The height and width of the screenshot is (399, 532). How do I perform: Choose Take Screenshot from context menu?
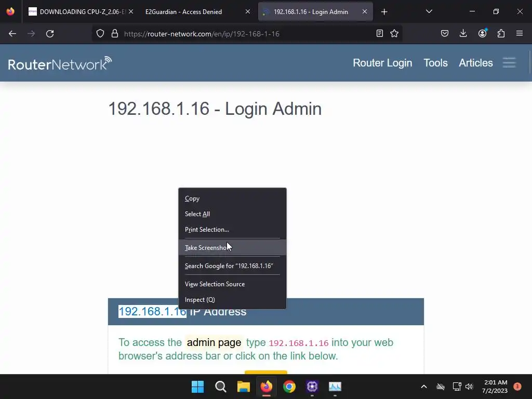232,248
